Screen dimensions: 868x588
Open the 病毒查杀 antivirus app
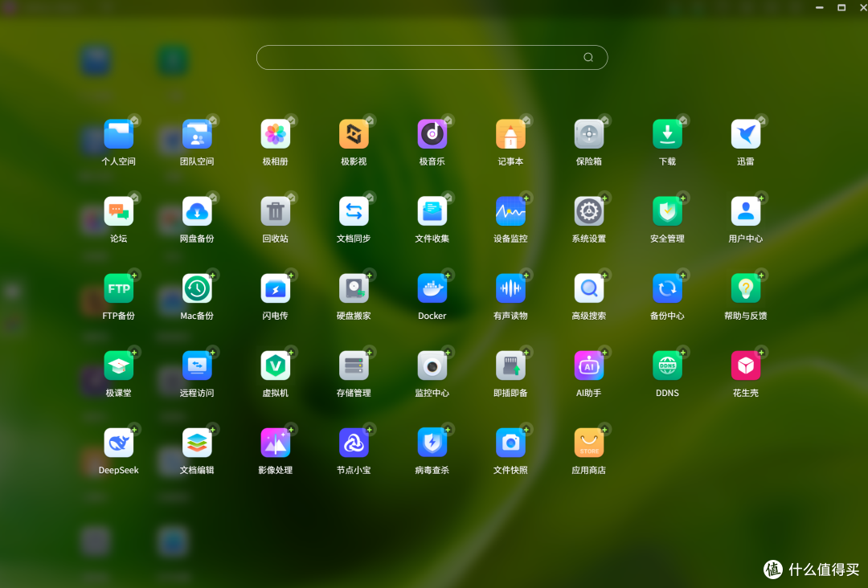(x=432, y=443)
